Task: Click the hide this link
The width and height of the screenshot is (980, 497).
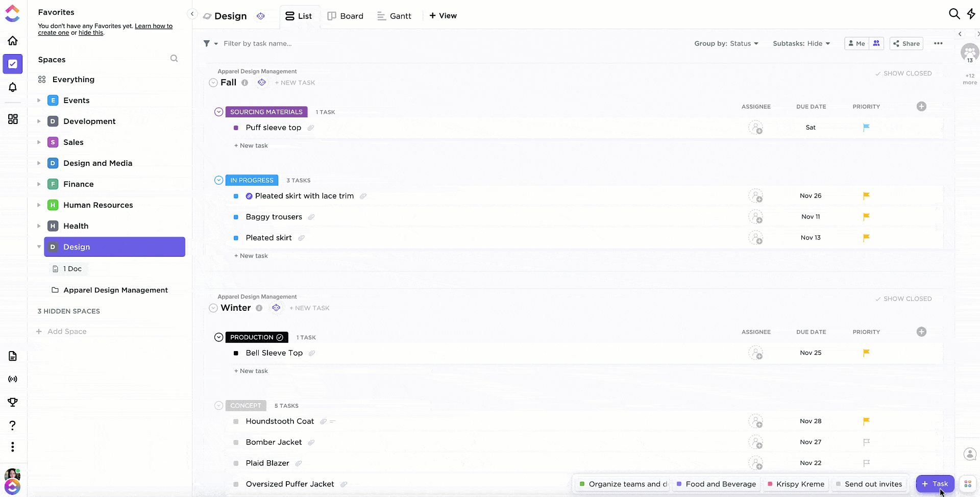Action: pos(91,33)
